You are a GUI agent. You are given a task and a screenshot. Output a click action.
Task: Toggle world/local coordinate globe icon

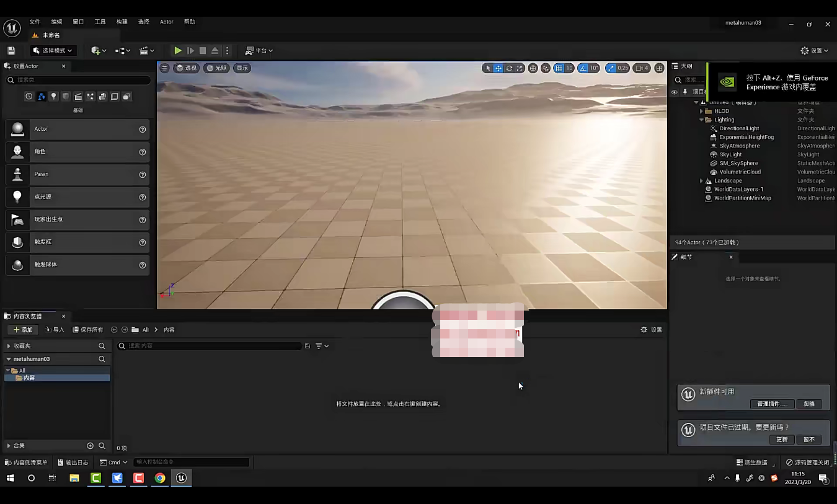coord(533,68)
